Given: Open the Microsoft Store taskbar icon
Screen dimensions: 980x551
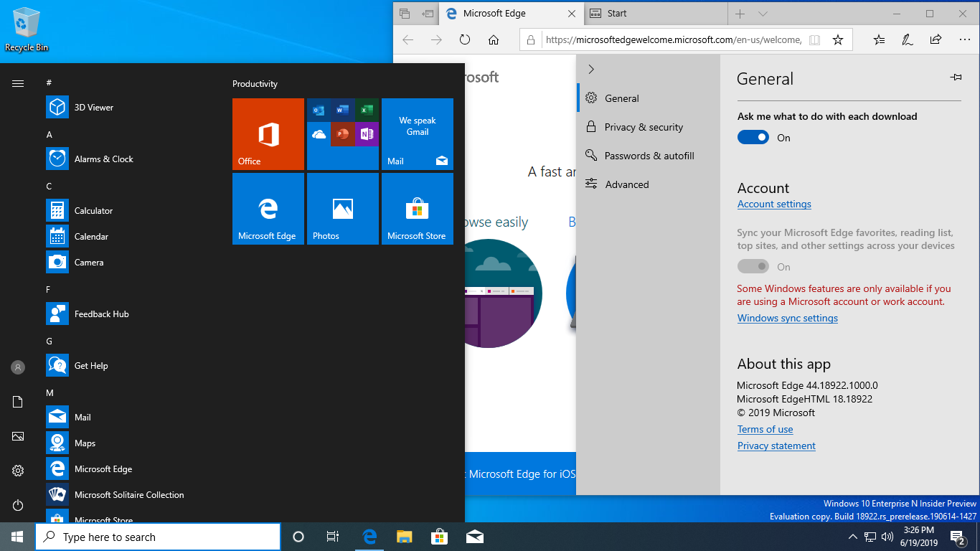Looking at the screenshot, I should pyautogui.click(x=439, y=537).
